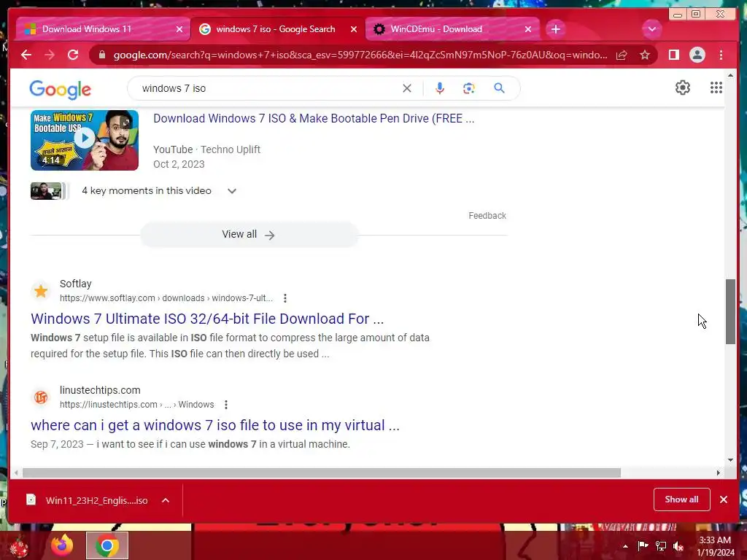
Task: Open the taskbar clock showing 3:33 AM
Action: (715, 546)
